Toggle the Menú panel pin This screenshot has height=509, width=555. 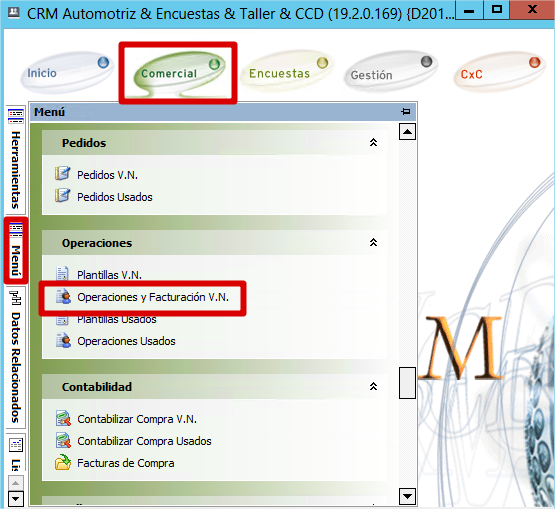point(406,112)
